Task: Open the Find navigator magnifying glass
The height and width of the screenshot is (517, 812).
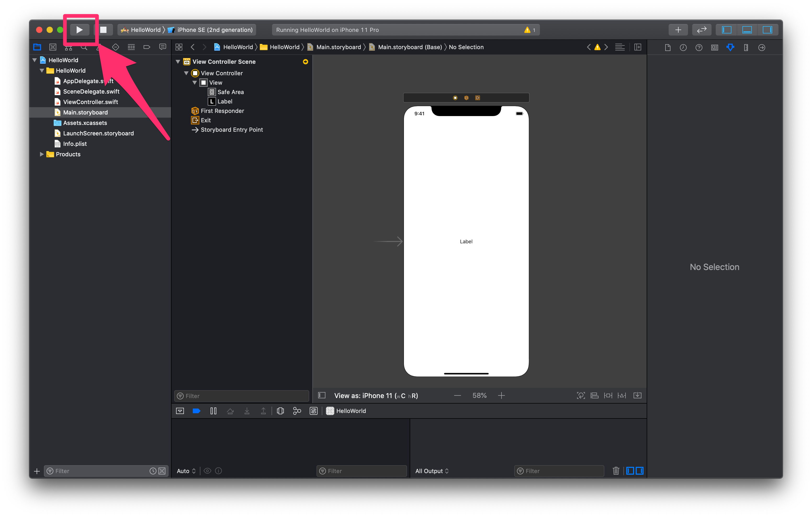Action: point(84,47)
